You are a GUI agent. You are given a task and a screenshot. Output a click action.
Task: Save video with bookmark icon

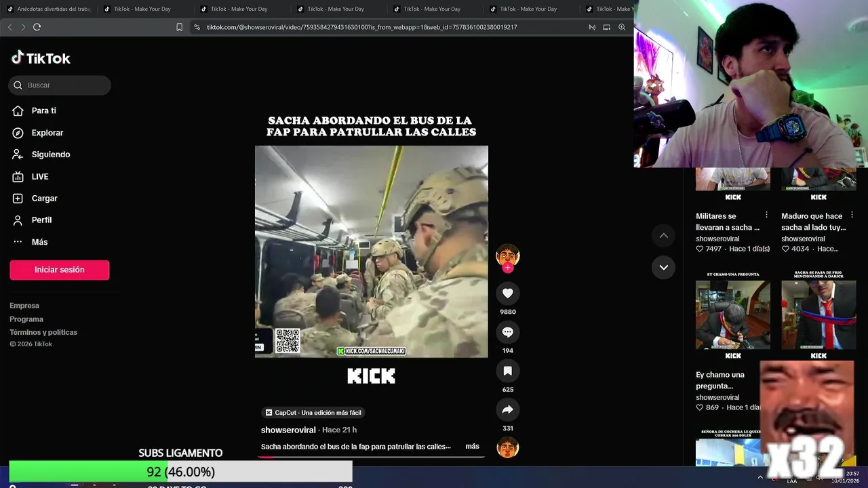click(507, 371)
